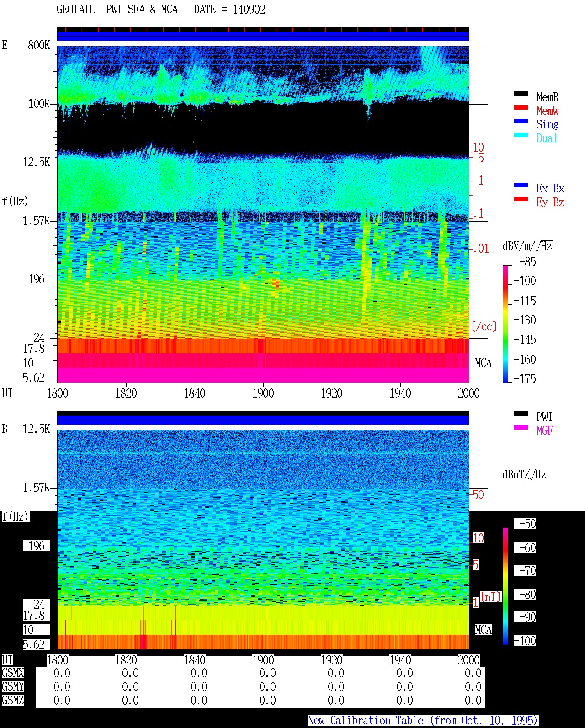Click the magenta 5.62 Hz MCA band in E panel
Image resolution: width=585 pixels, height=728 pixels.
263,375
